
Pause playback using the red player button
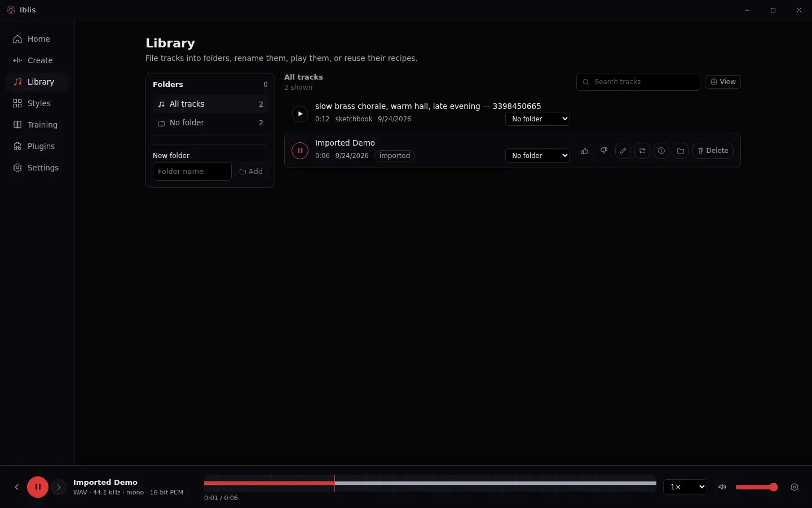tap(38, 487)
